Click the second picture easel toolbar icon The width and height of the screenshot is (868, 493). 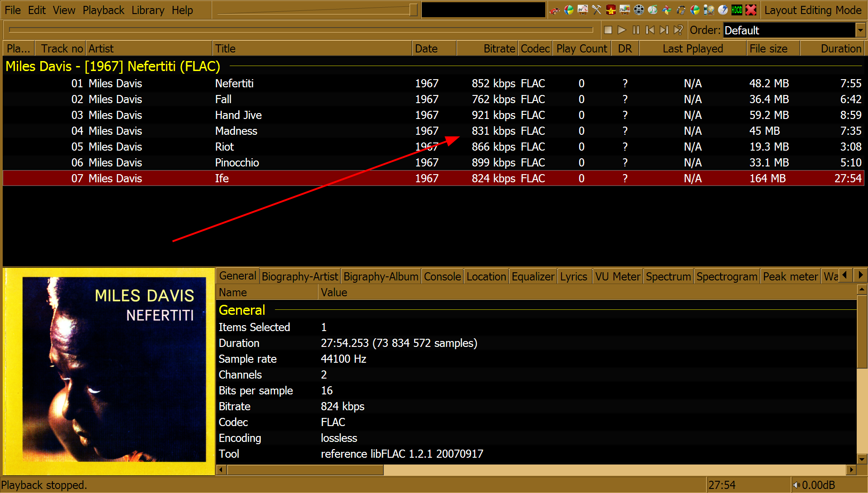[625, 10]
